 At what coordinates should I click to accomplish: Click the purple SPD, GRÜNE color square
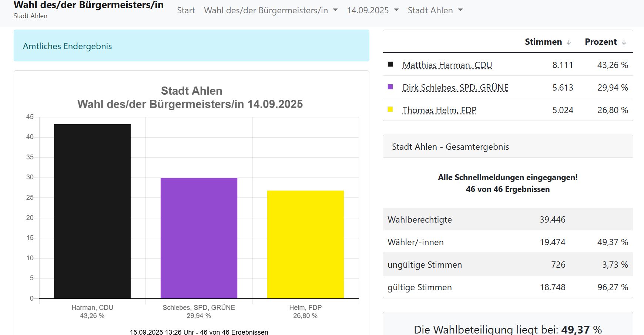pyautogui.click(x=390, y=87)
